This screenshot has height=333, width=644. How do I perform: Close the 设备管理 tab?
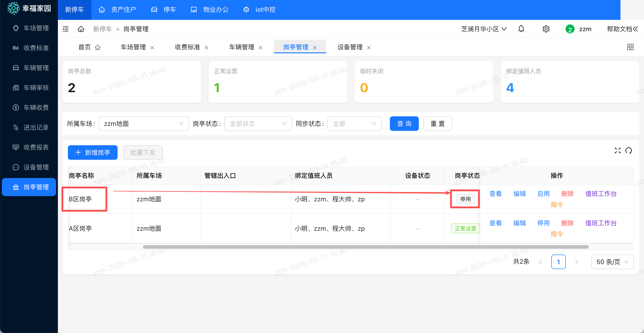[x=369, y=47]
